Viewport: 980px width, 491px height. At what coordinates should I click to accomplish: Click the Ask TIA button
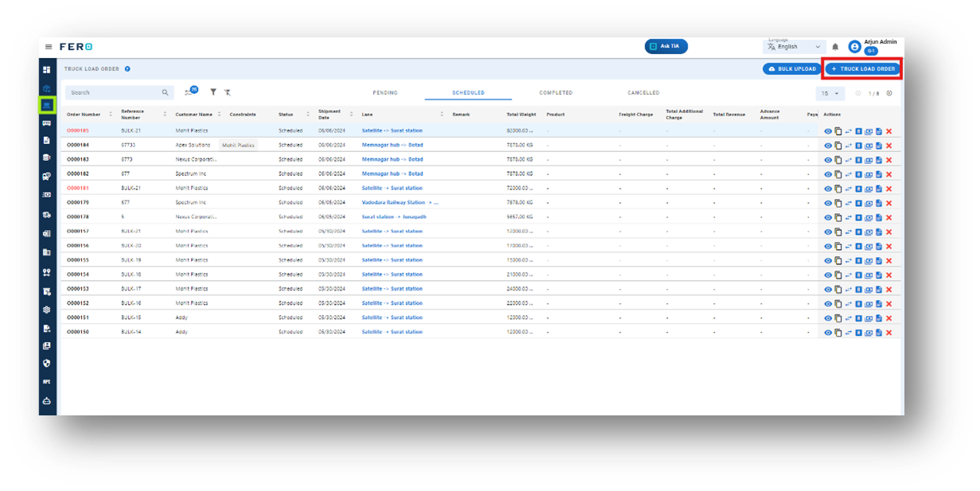(x=667, y=46)
